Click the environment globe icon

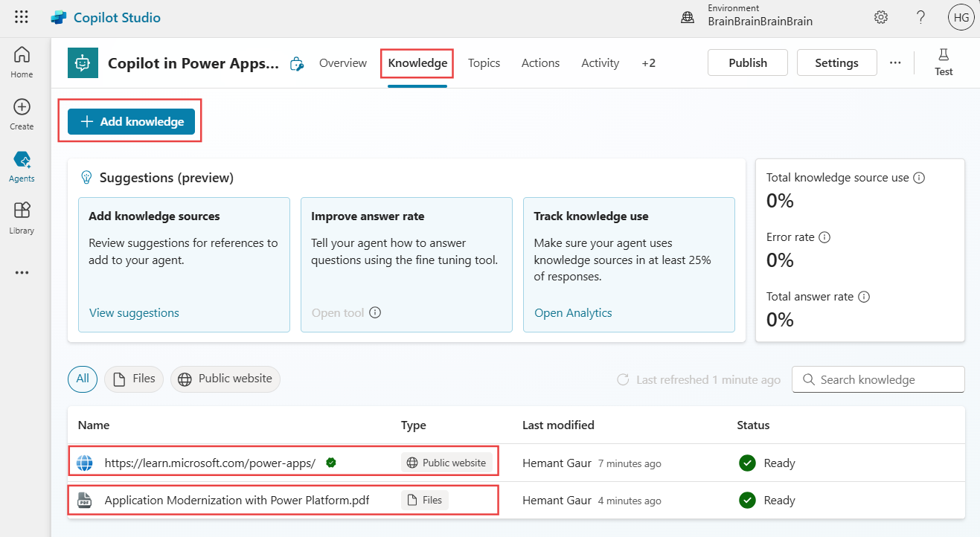688,17
